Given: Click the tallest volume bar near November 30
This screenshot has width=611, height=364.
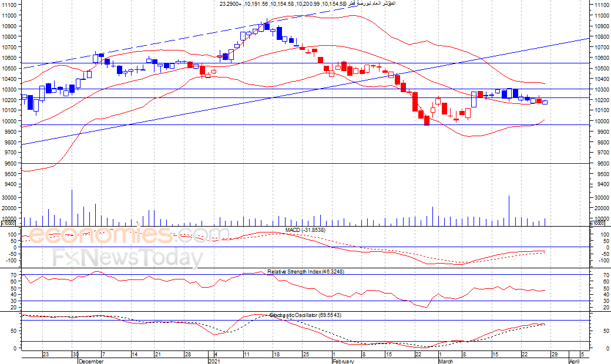Looking at the screenshot, I should (x=72, y=208).
